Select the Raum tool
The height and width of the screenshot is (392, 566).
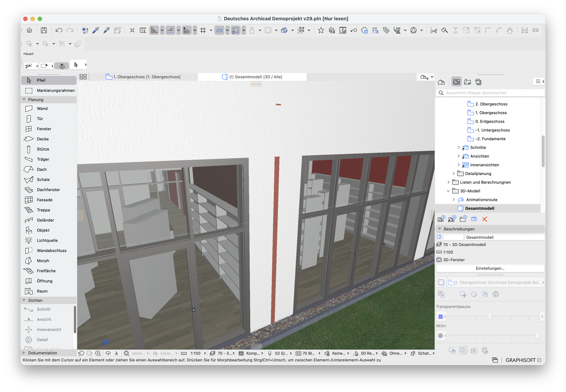pos(49,291)
